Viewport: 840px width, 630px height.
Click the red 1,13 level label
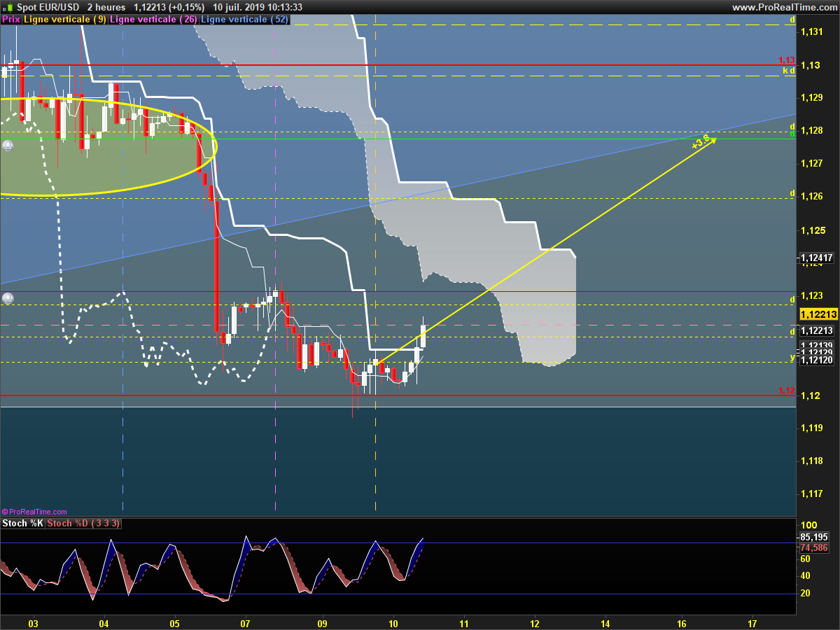coord(787,60)
